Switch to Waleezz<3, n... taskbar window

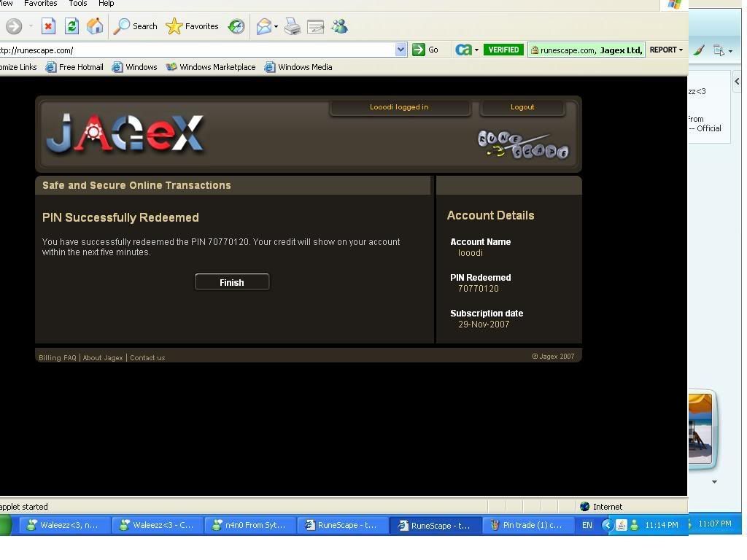point(64,525)
